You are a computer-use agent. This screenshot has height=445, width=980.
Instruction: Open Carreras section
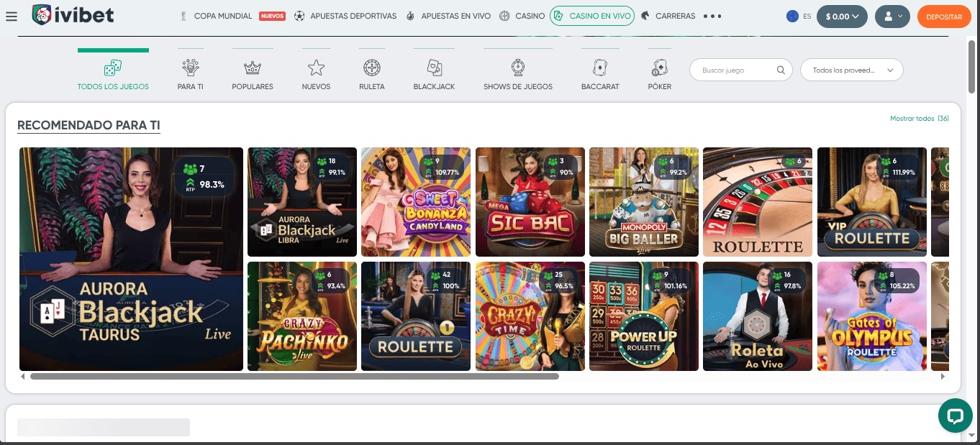click(675, 16)
